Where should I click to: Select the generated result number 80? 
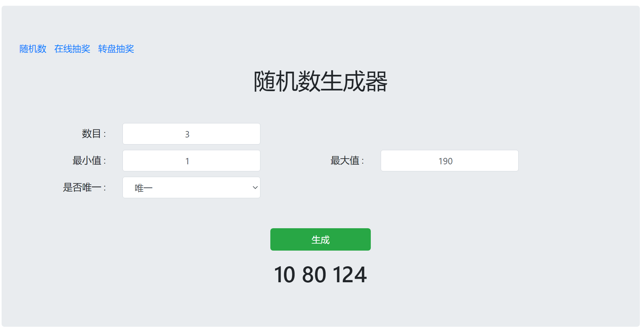point(314,275)
